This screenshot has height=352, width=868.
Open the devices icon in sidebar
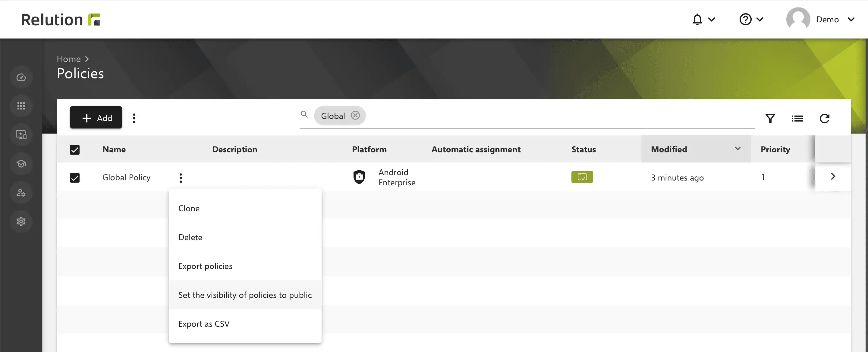(x=21, y=135)
